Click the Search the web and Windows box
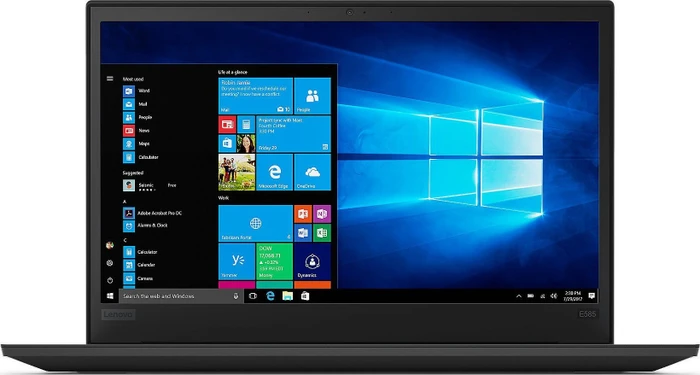 (x=181, y=296)
